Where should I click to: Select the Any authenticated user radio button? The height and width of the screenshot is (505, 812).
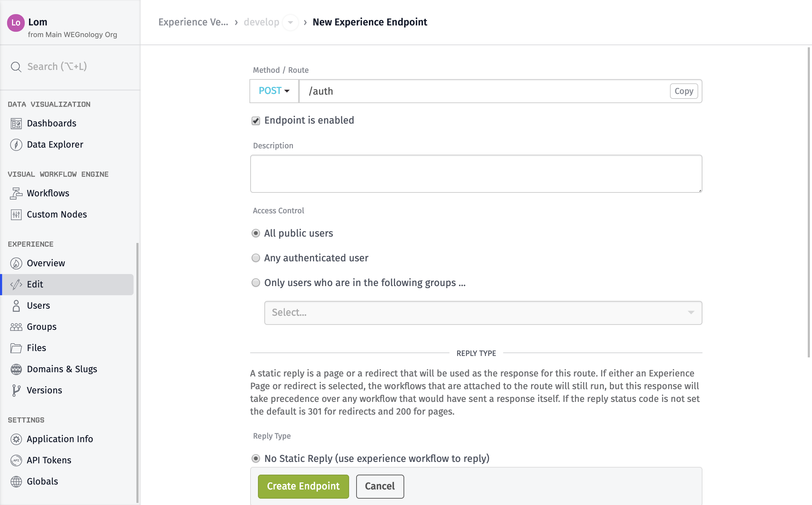tap(255, 258)
